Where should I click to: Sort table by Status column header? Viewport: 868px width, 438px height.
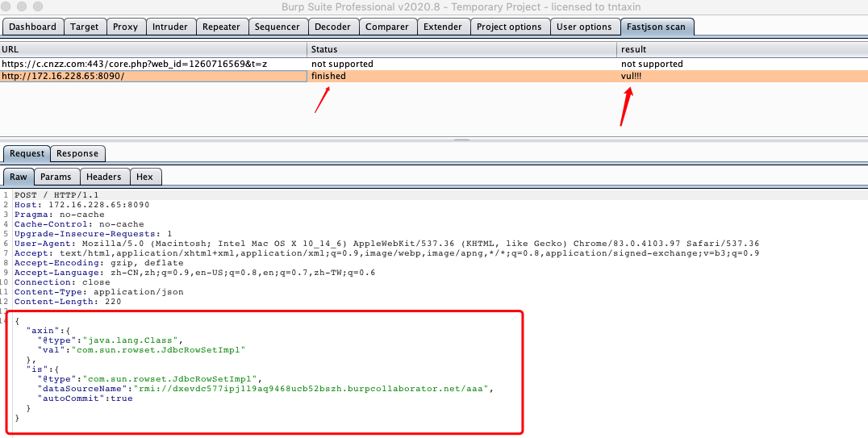coord(461,49)
